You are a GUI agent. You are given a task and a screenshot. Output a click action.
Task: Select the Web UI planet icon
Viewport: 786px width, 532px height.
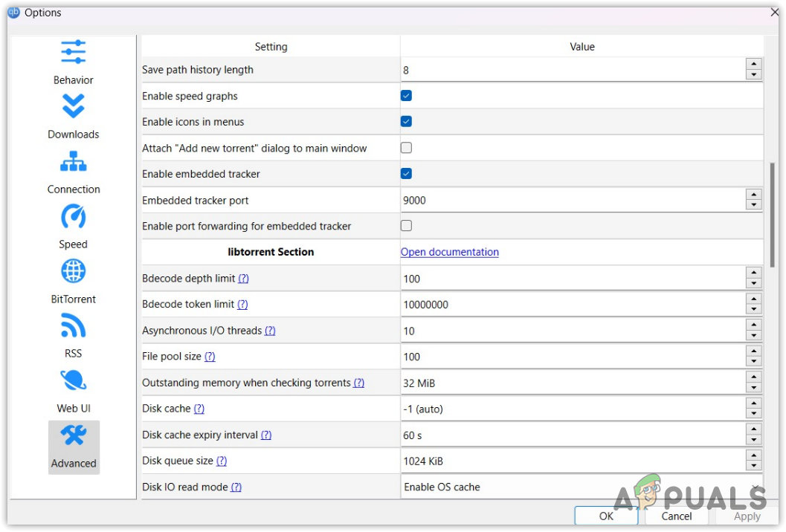73,380
